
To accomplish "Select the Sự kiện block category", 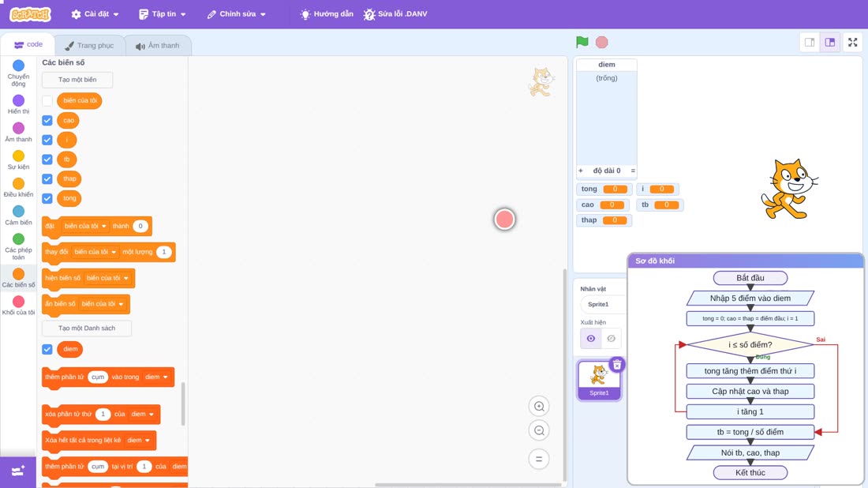I will coord(18,160).
